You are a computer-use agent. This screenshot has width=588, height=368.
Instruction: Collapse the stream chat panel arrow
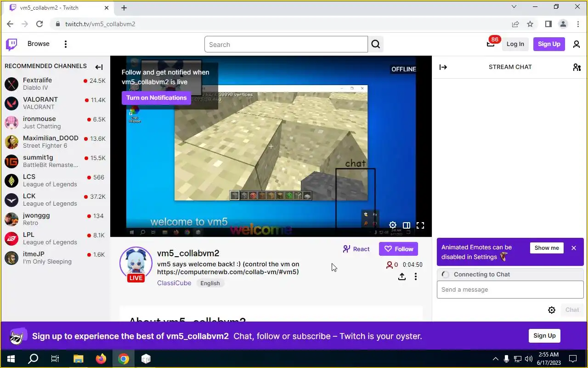coord(443,67)
